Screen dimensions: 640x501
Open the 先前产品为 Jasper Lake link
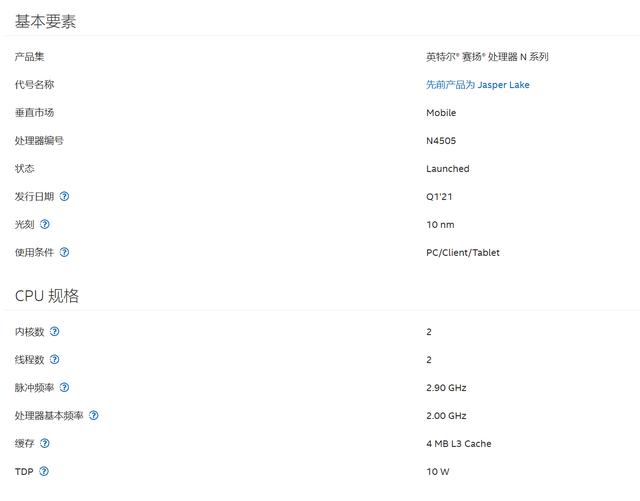(478, 85)
